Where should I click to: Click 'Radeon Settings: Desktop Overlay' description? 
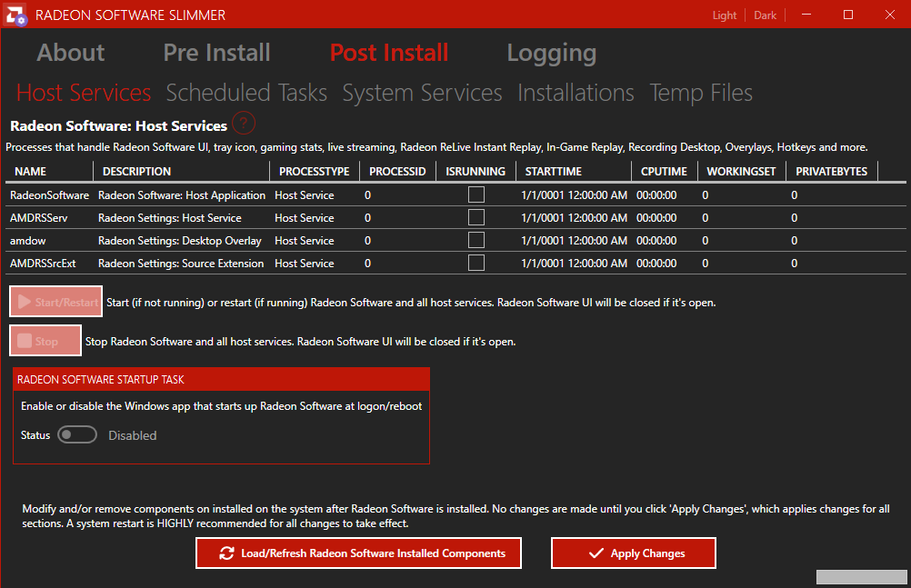(x=179, y=241)
